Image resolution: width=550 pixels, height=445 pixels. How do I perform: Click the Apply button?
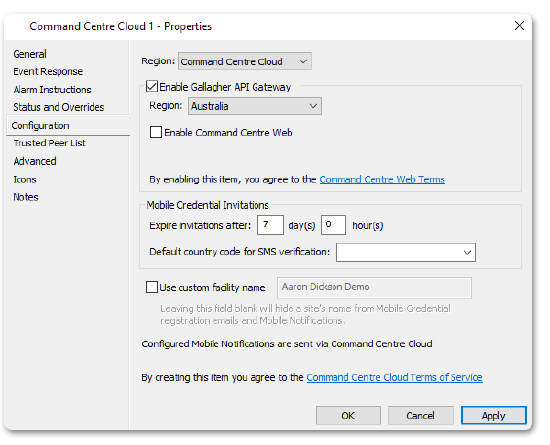click(494, 416)
